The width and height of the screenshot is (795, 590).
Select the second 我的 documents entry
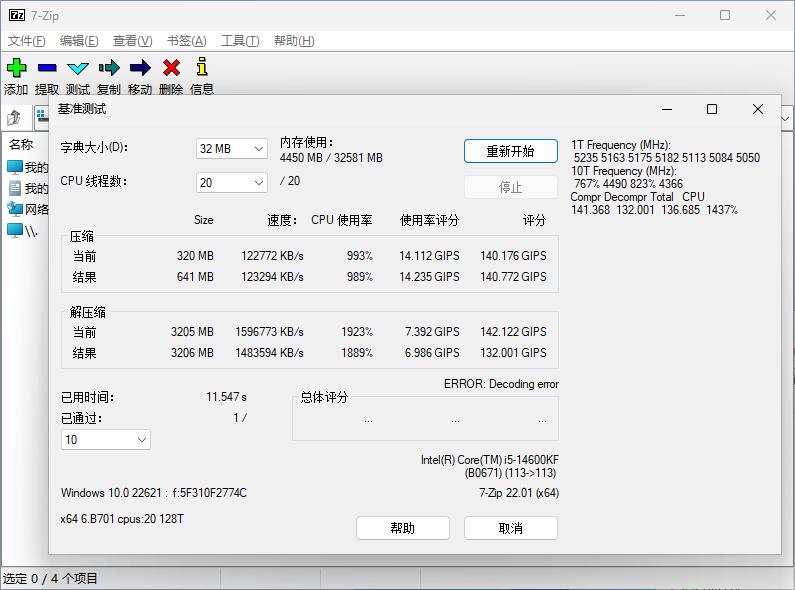click(28, 188)
